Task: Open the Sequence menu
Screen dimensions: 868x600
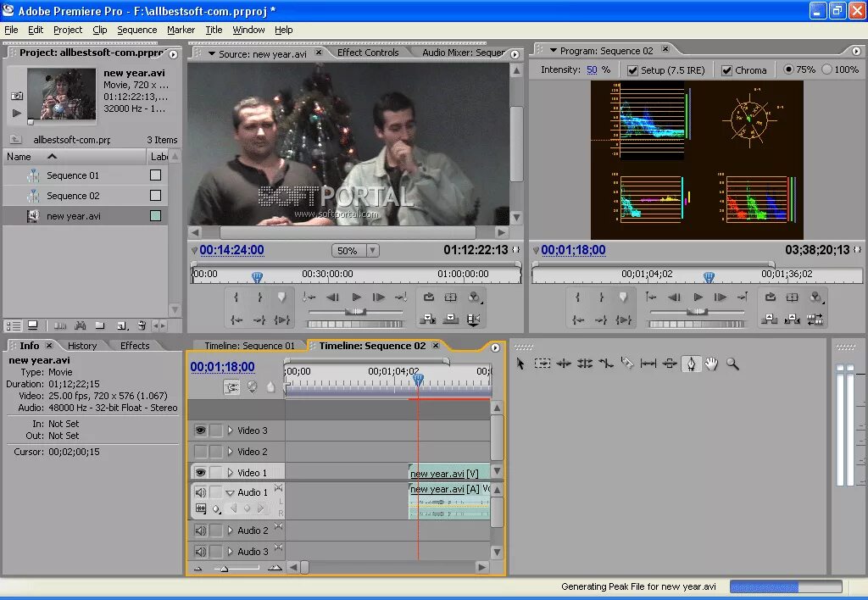Action: (136, 30)
